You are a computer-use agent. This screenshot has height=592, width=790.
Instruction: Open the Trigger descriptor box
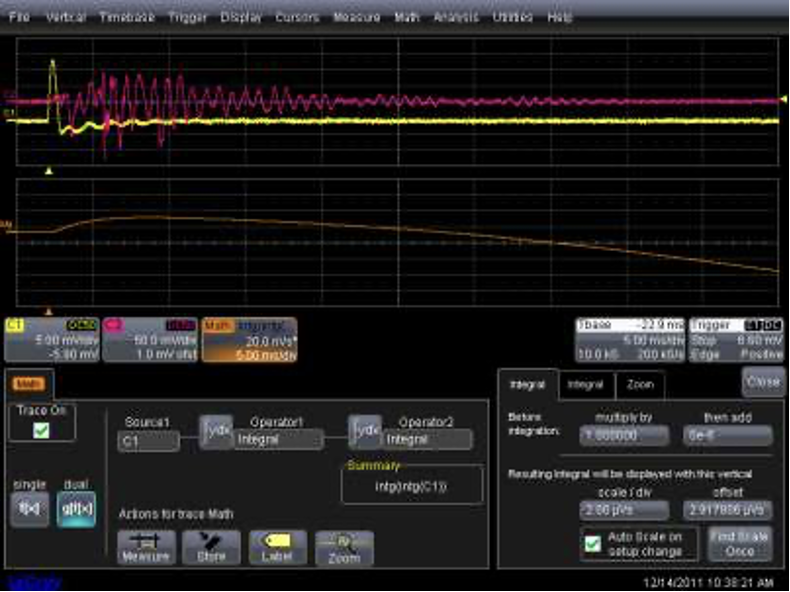click(x=737, y=340)
